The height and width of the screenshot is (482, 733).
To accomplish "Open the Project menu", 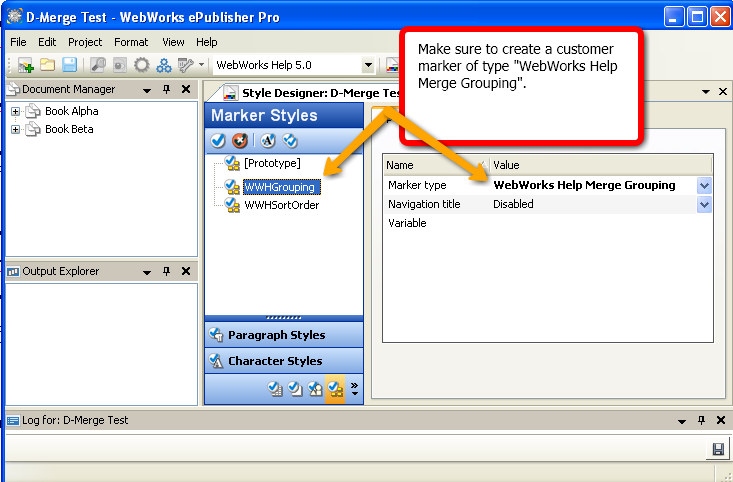I will click(85, 42).
